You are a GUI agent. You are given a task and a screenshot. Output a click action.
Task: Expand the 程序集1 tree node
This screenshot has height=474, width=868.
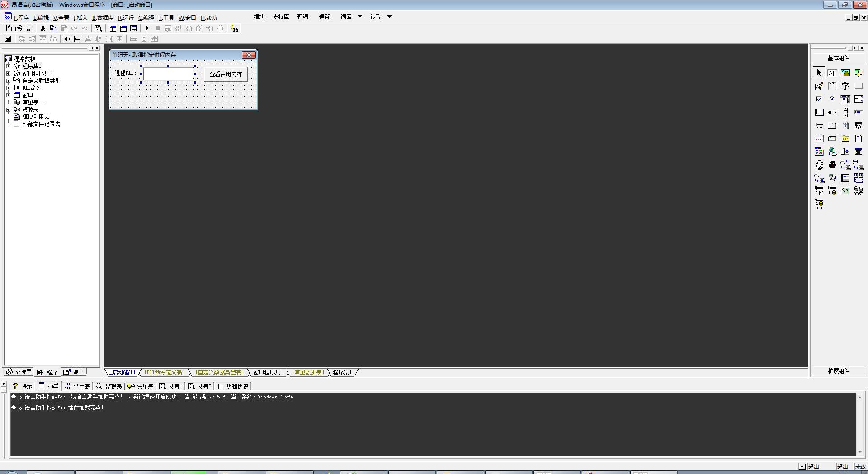[8, 66]
